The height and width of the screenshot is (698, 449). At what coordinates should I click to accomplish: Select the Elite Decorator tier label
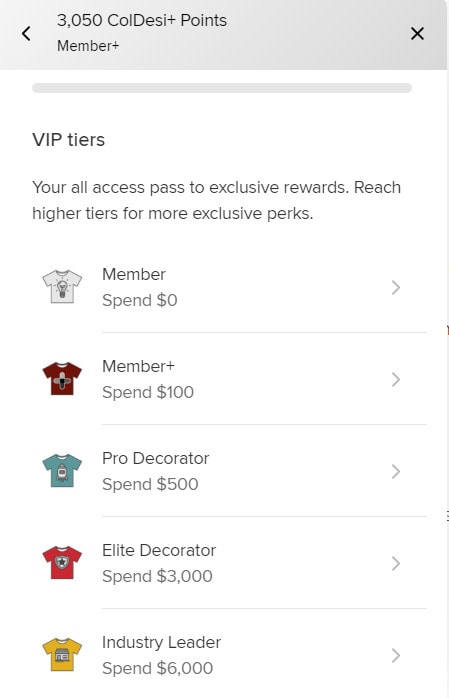point(159,550)
